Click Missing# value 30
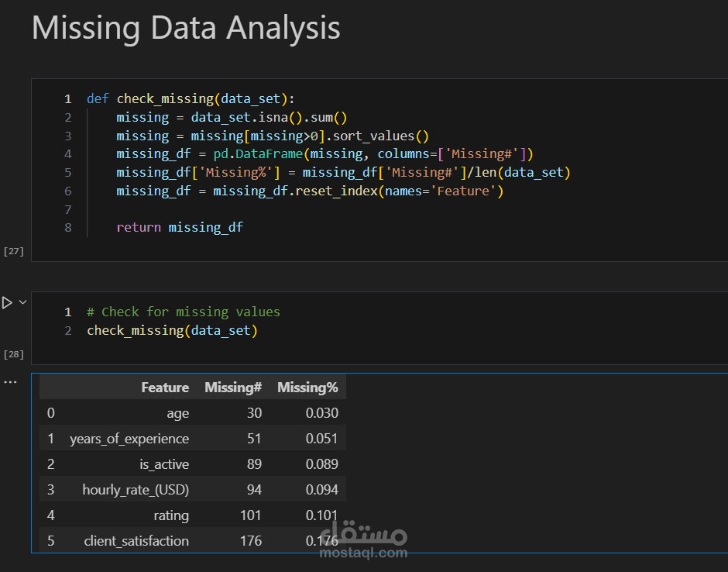 coord(255,413)
